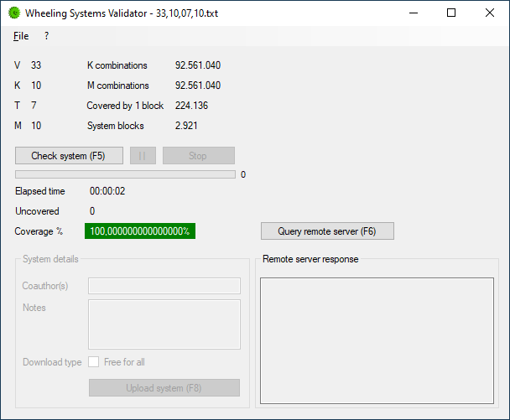510x420 pixels.
Task: Open the File menu
Action: [21, 36]
